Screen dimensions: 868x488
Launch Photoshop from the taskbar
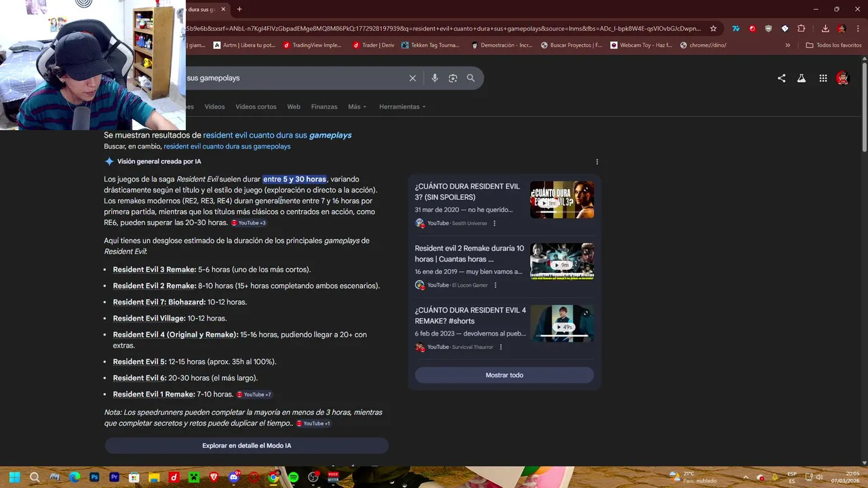coord(94,477)
